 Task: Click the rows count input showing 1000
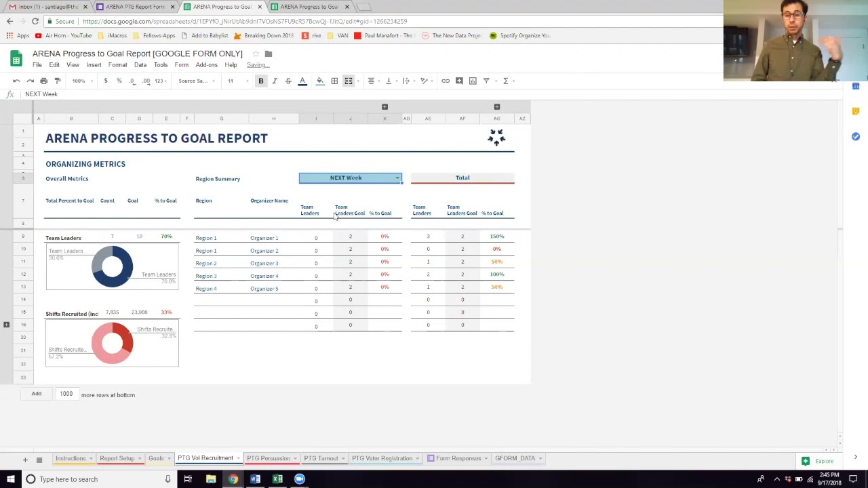point(66,394)
